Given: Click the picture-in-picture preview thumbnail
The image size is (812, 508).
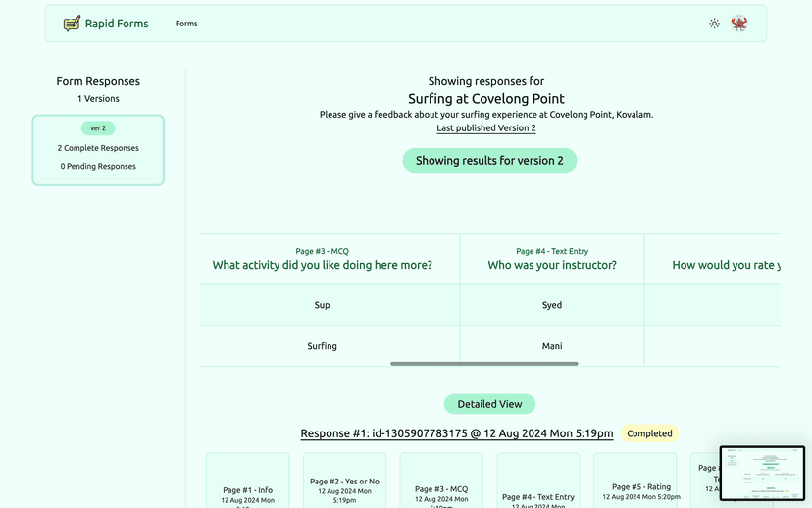Looking at the screenshot, I should 762,474.
